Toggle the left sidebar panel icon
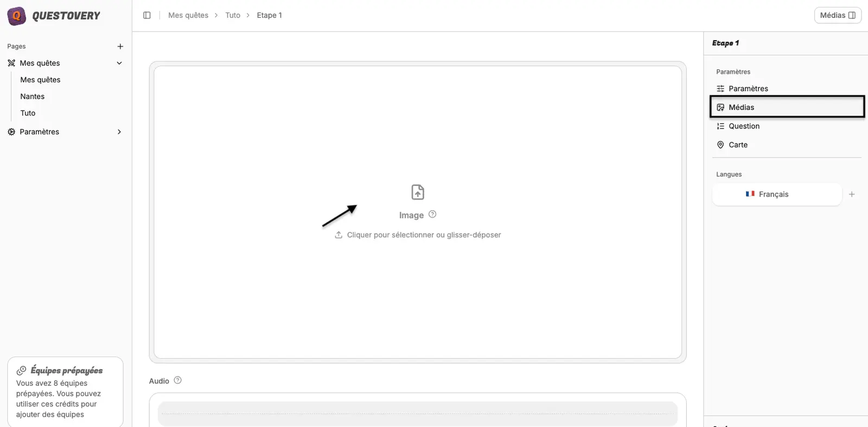 click(x=147, y=15)
